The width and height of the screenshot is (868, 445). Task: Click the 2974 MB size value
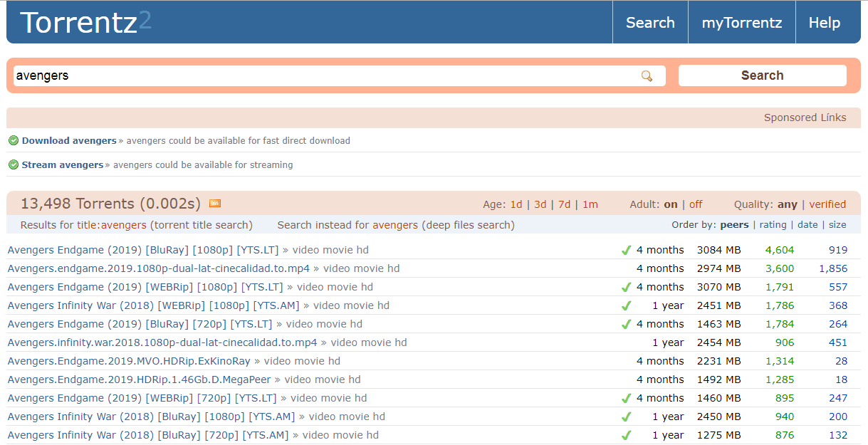click(718, 268)
